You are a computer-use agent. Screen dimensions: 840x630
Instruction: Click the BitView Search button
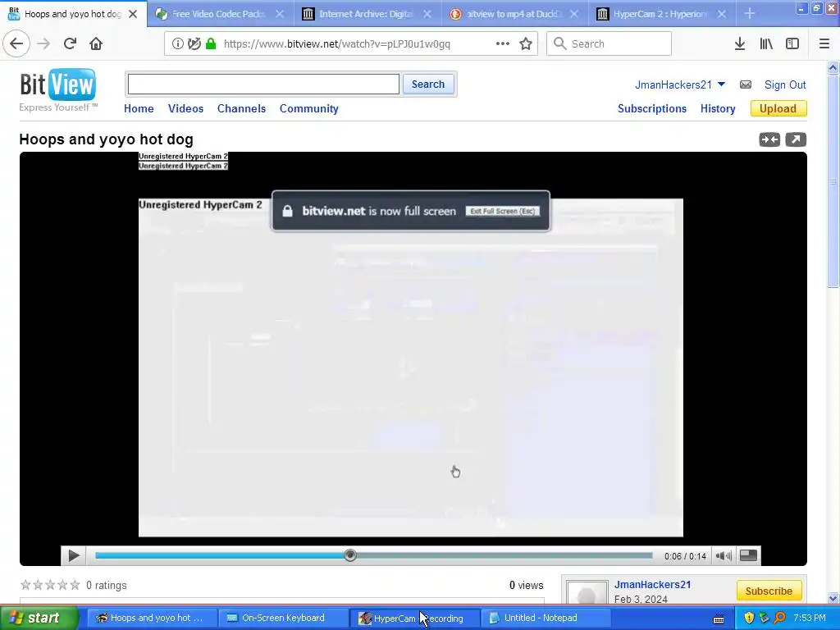[x=428, y=84]
